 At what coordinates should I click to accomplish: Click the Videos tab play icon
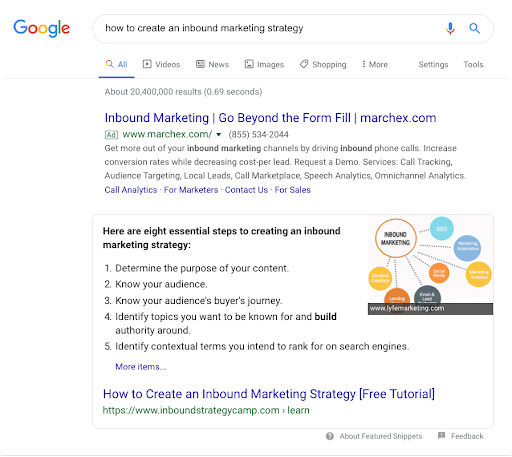coord(147,64)
